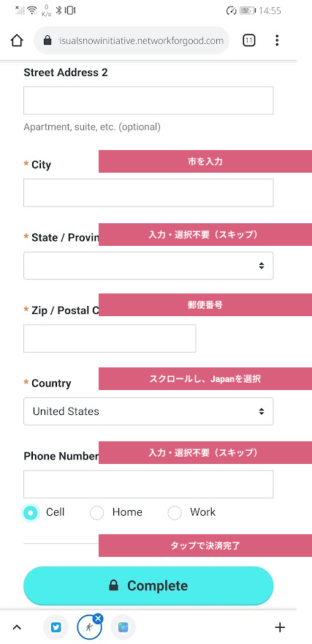Open the colorful gallery shortcut icon

123,627
